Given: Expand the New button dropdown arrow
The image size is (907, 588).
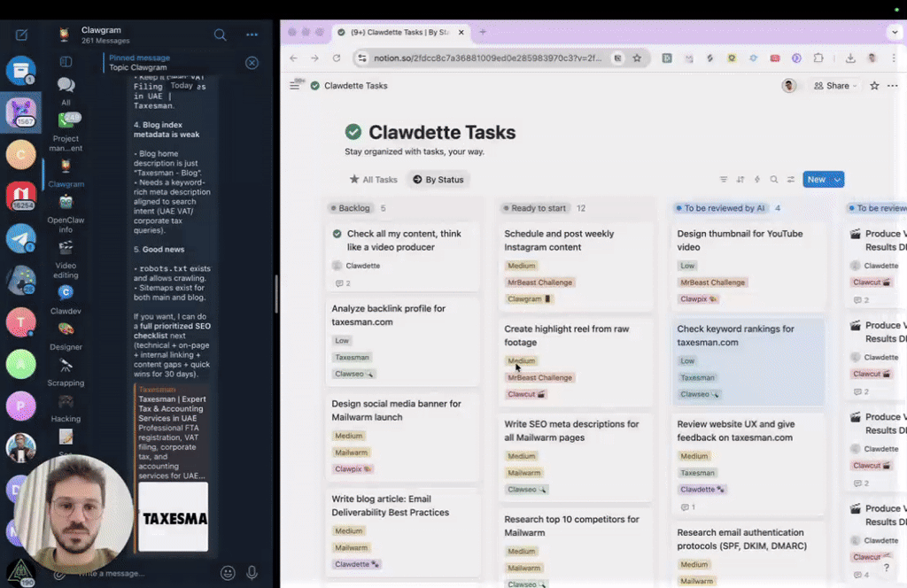Looking at the screenshot, I should click(x=837, y=179).
